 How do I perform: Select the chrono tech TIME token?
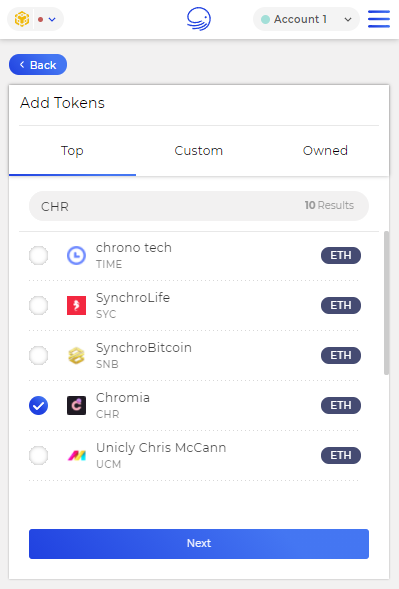[38, 255]
